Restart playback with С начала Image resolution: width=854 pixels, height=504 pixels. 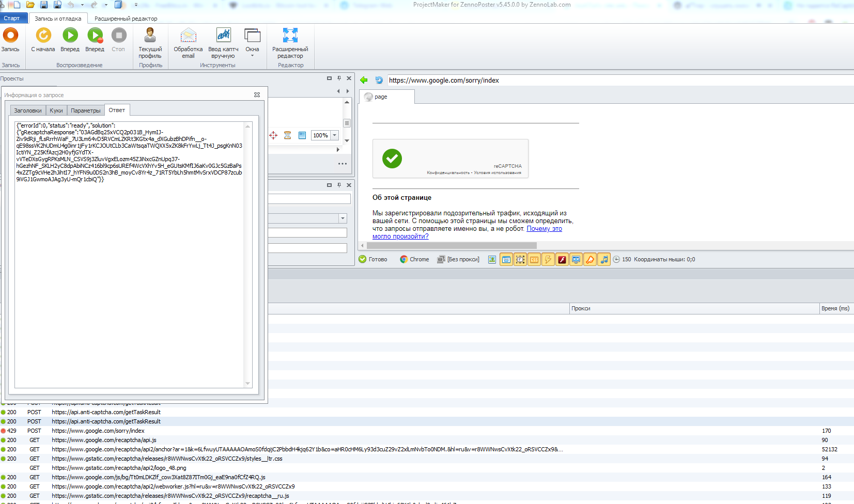coord(43,40)
